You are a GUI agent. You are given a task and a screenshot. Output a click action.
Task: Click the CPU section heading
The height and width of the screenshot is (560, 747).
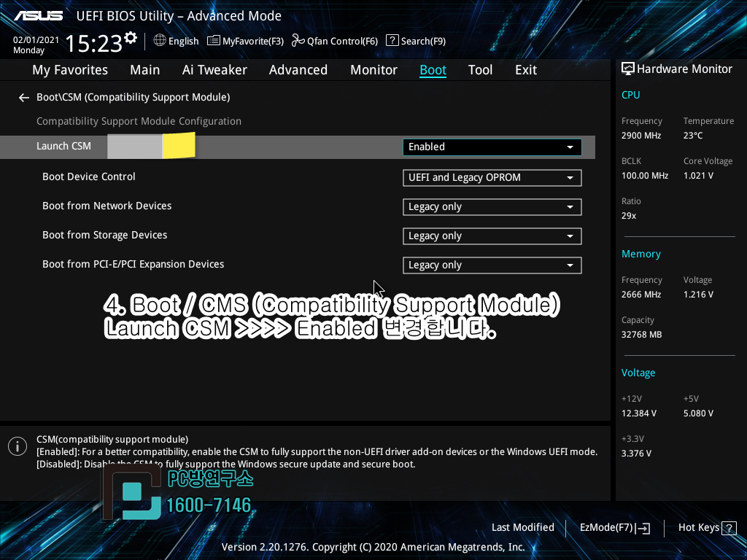[630, 95]
